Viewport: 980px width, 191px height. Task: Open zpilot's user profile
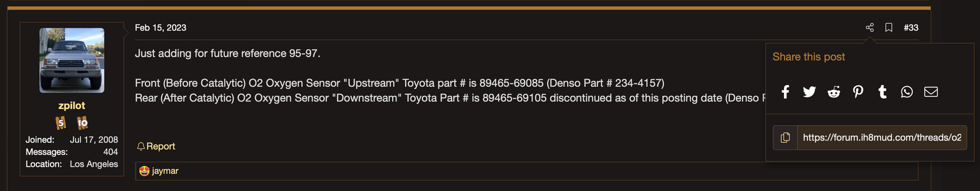[71, 105]
